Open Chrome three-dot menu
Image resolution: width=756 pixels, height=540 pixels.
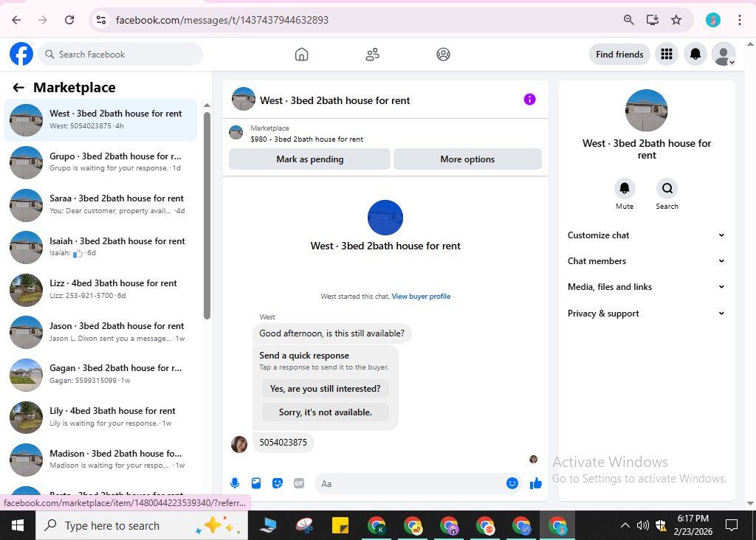point(739,20)
